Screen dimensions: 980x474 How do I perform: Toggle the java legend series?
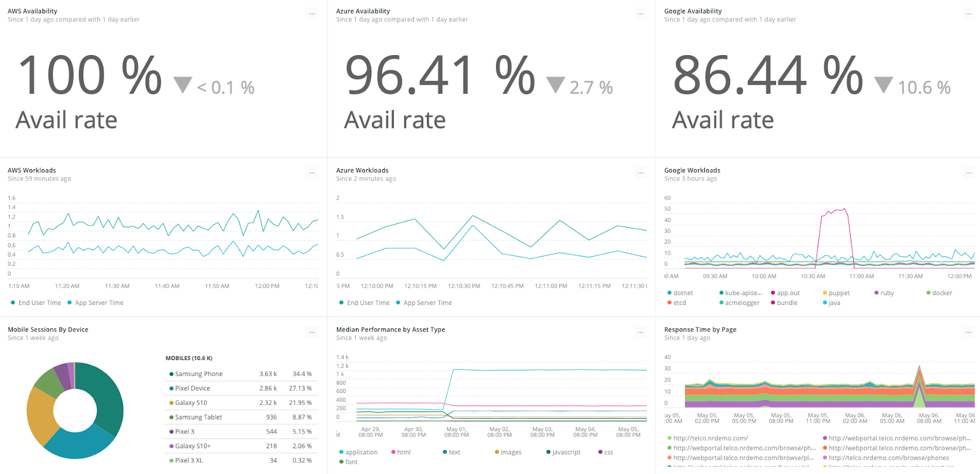831,303
